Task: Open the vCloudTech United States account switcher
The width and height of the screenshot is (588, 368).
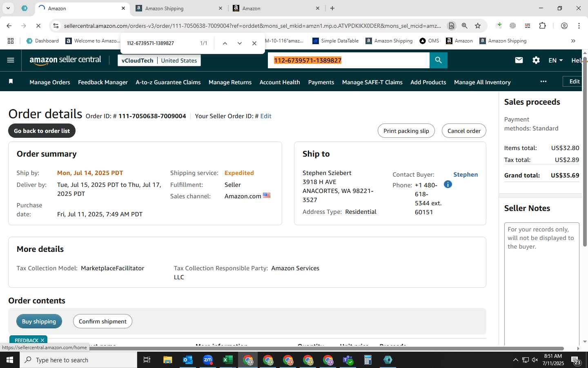Action: [159, 61]
